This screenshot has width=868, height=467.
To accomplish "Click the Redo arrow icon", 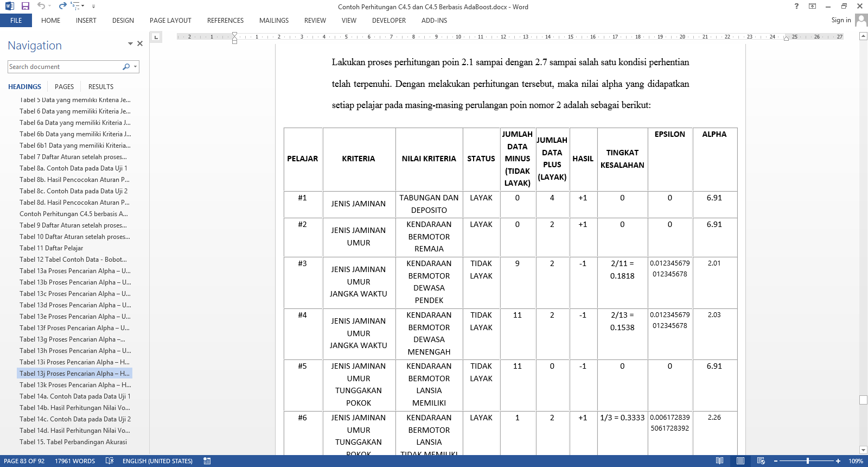I will pos(62,6).
